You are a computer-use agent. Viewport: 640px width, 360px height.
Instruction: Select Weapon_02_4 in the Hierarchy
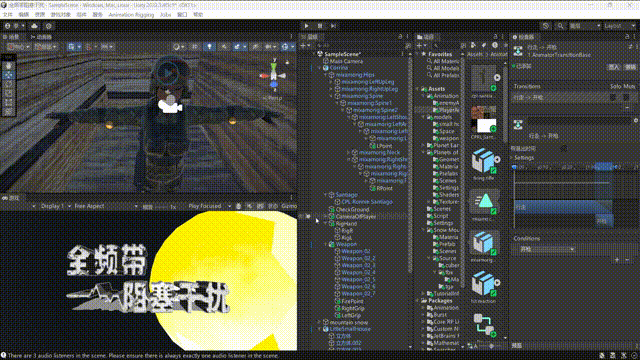click(x=358, y=273)
